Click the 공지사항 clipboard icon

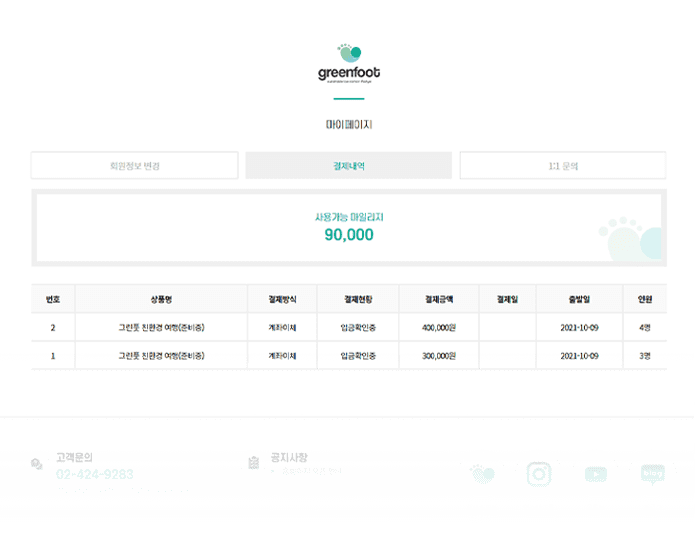[253, 463]
